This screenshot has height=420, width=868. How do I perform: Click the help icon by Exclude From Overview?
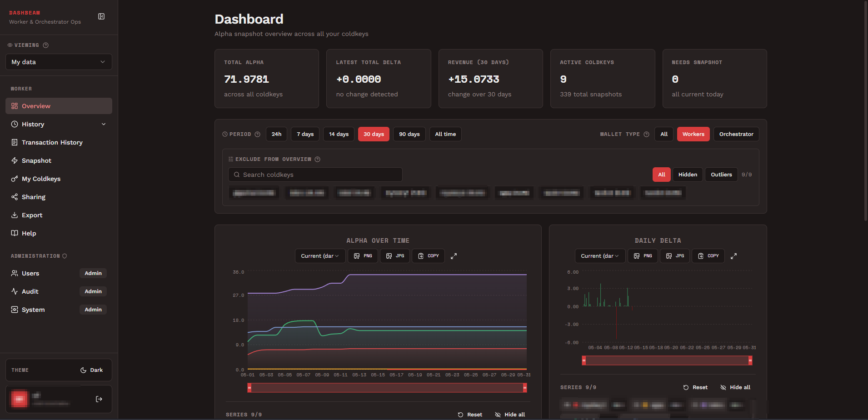[x=318, y=159]
